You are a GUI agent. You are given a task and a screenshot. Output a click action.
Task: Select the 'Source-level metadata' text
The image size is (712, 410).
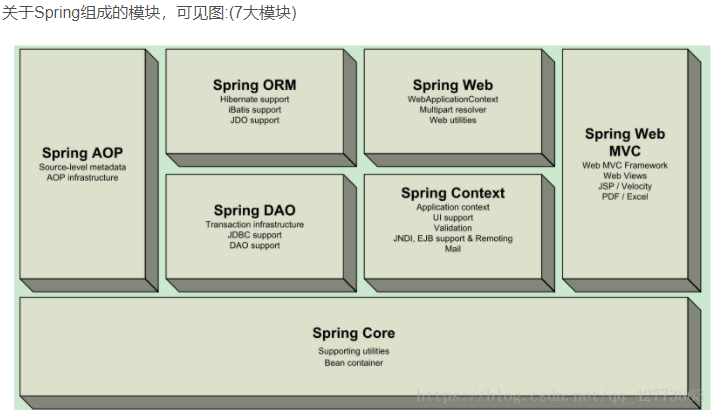82,167
